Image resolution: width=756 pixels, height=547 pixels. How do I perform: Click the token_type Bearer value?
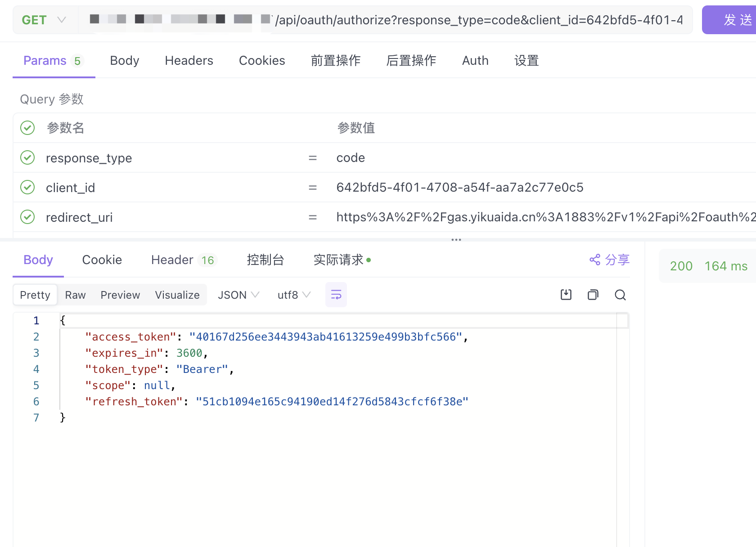[x=202, y=369]
